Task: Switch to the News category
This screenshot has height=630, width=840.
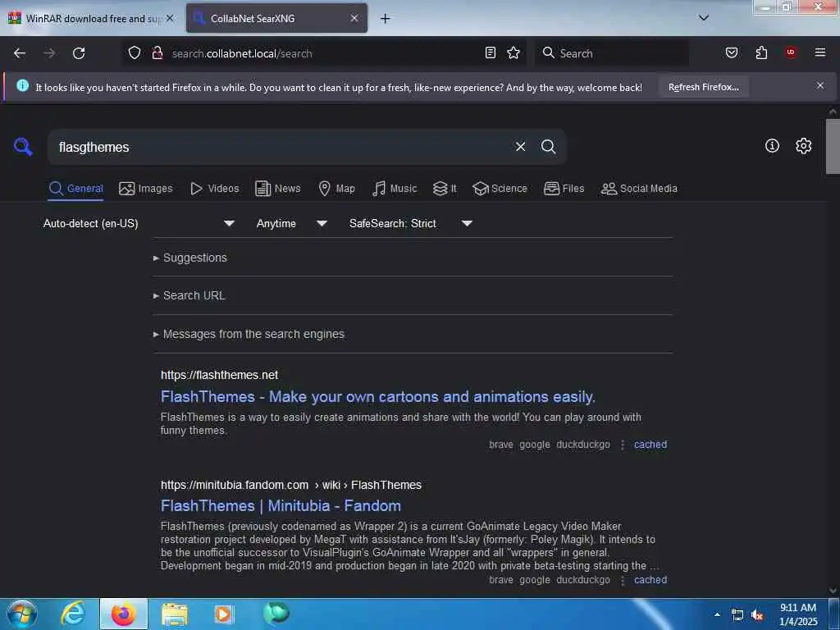Action: click(278, 189)
